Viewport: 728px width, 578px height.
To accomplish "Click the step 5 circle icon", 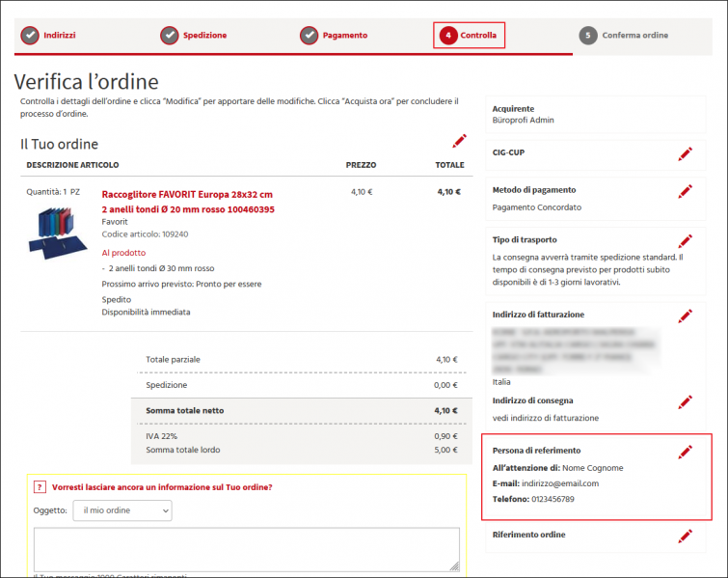I will (588, 36).
